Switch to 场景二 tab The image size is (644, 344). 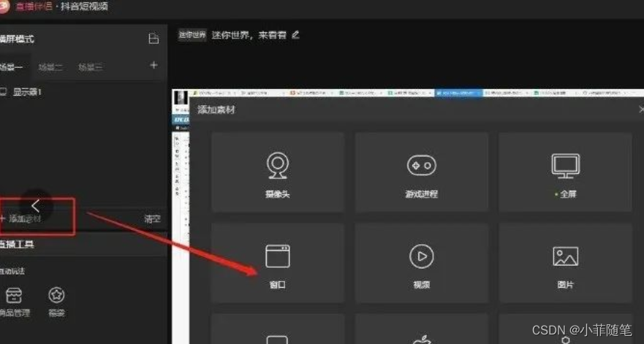[50, 67]
